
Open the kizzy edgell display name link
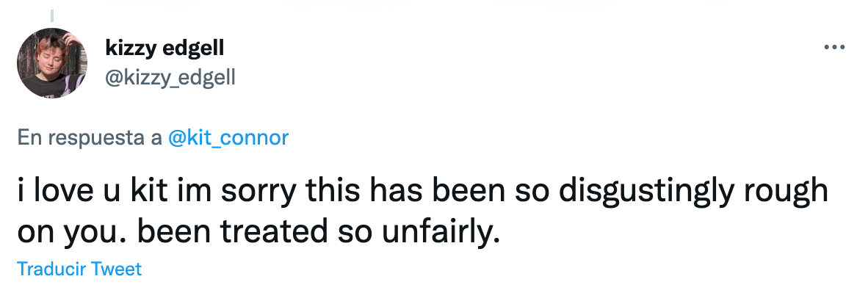(x=164, y=49)
